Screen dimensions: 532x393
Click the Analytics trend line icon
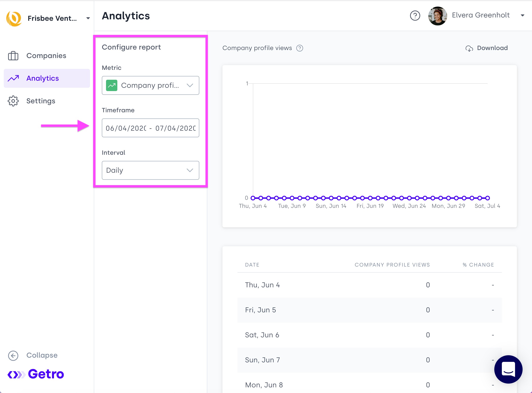(x=13, y=78)
